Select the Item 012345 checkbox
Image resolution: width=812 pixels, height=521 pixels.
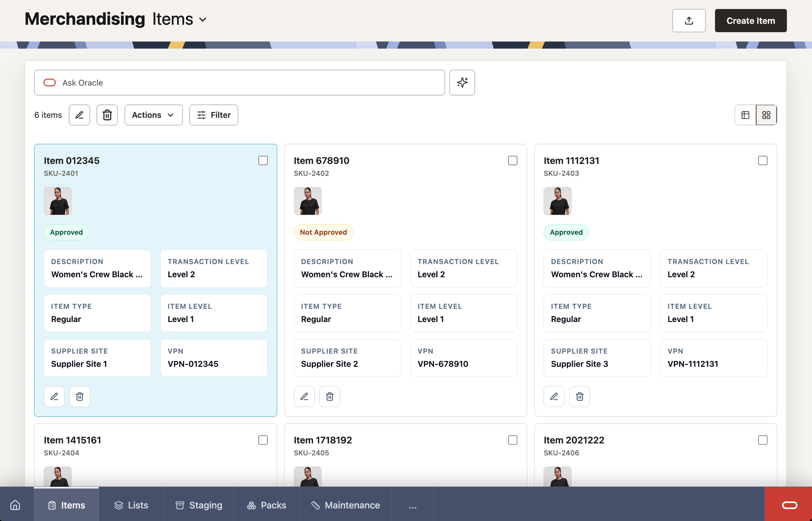pyautogui.click(x=263, y=160)
